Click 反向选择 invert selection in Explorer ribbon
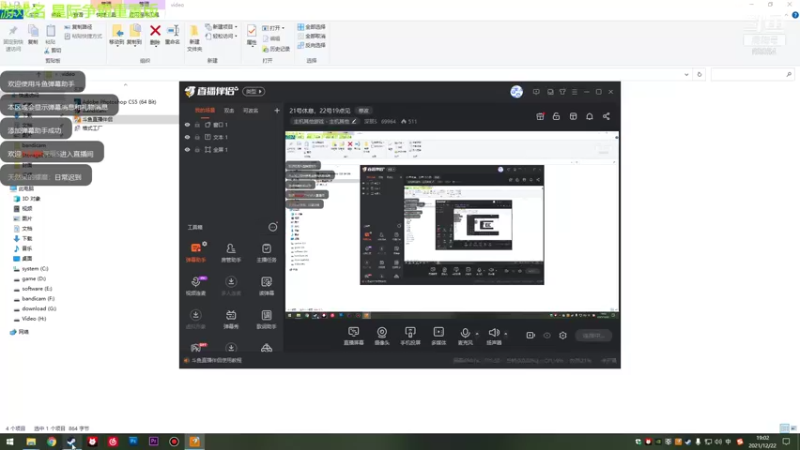 click(x=311, y=45)
